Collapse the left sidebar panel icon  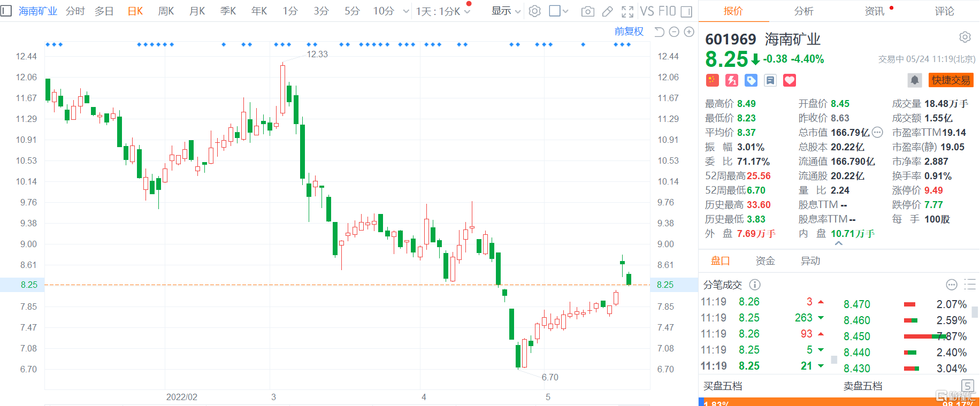tap(6, 11)
